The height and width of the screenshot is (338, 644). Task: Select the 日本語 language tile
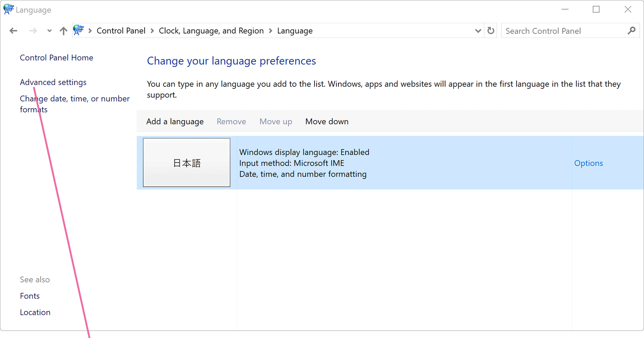[x=187, y=163]
